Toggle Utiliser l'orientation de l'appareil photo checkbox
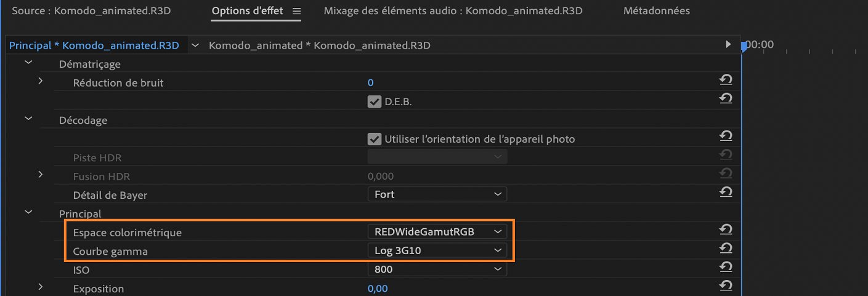 (374, 139)
